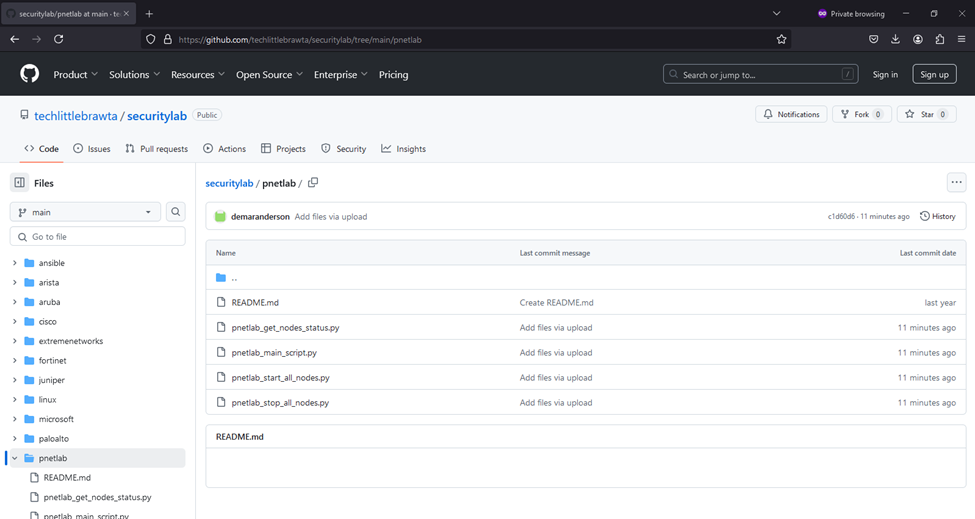Open pnetlab_get_nodes_status.py in file list
This screenshot has height=519, width=975.
285,328
